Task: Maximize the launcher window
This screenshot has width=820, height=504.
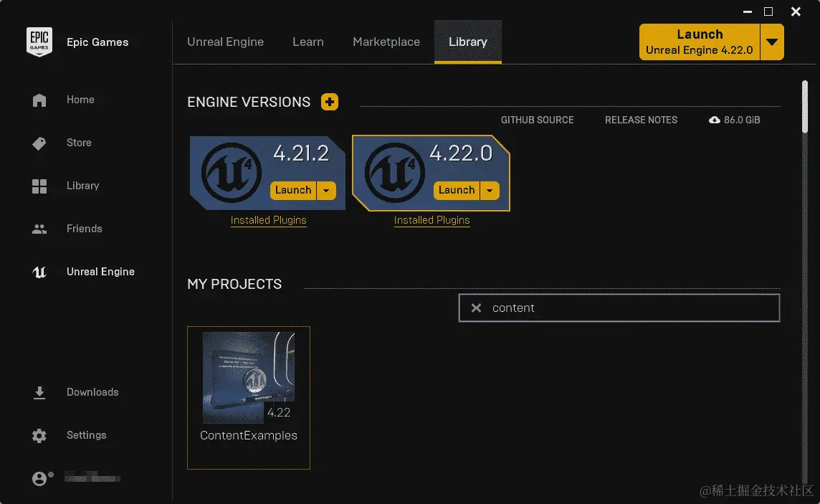Action: pos(768,11)
